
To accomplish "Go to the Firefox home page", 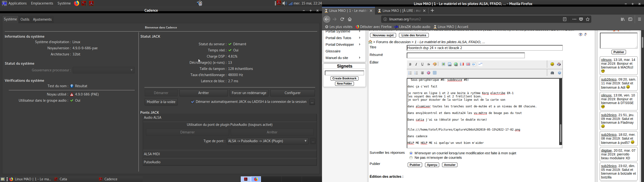I will pyautogui.click(x=350, y=19).
